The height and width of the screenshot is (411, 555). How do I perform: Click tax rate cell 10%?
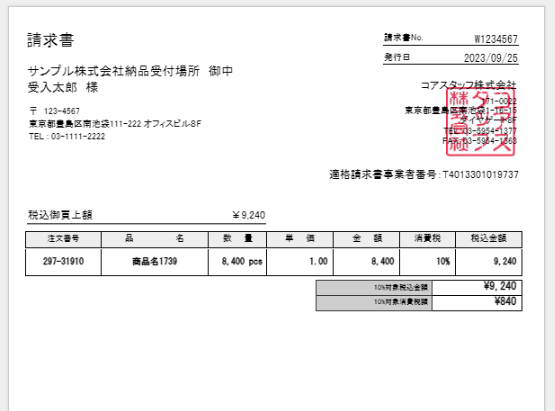(x=427, y=262)
